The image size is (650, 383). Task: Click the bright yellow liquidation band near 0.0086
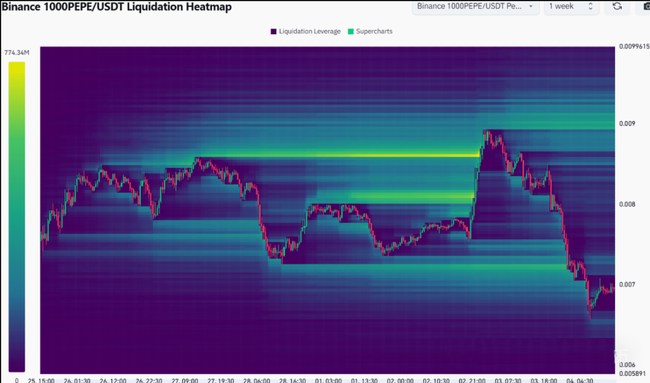pyautogui.click(x=340, y=155)
